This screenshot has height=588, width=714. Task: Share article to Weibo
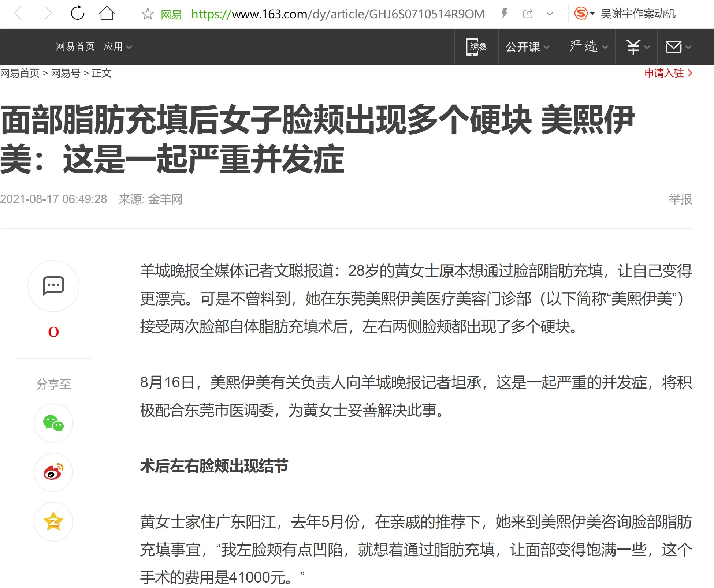[x=53, y=472]
